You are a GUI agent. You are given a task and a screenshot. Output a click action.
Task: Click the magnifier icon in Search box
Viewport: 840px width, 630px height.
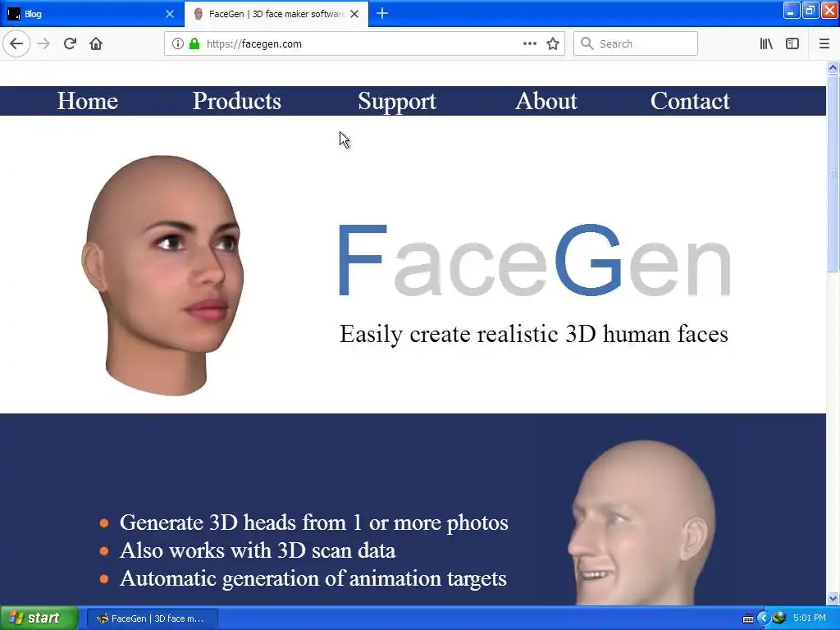click(x=587, y=44)
